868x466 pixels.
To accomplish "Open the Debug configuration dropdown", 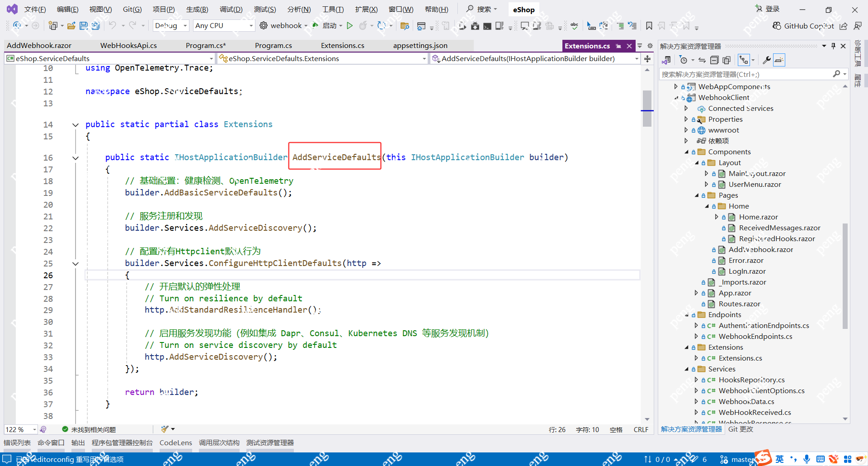I will pos(171,26).
